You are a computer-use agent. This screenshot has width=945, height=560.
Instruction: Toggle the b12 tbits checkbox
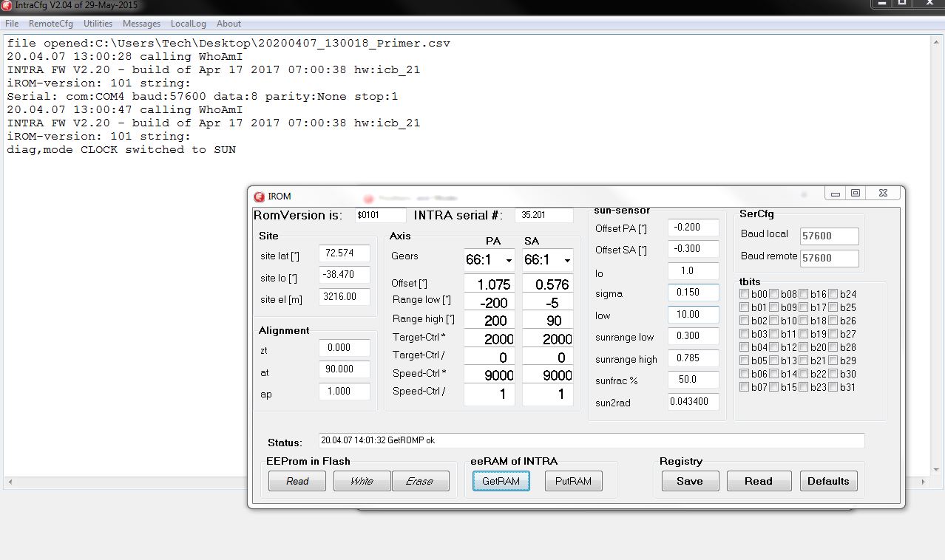tap(774, 348)
